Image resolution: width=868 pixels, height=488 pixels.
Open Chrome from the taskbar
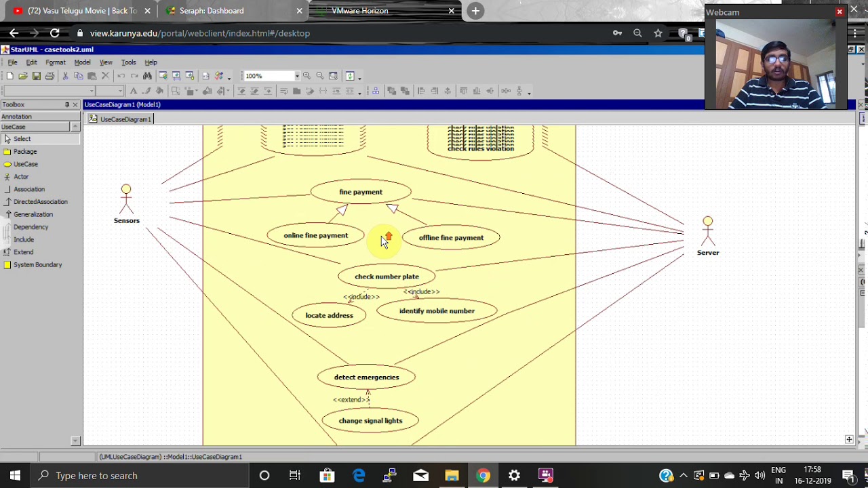(x=483, y=476)
